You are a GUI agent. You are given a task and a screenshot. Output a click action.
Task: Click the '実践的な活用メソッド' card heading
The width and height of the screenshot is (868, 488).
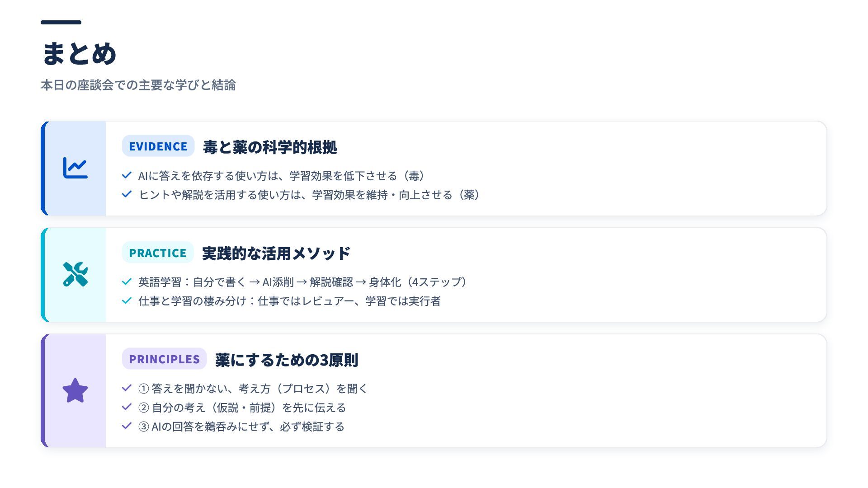(x=276, y=253)
